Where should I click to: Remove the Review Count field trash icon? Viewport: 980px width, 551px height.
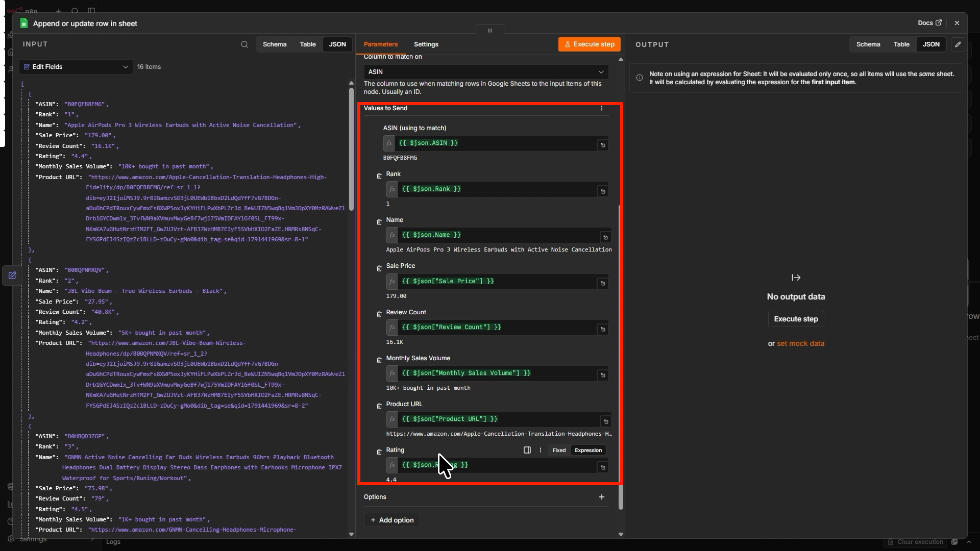tap(379, 314)
